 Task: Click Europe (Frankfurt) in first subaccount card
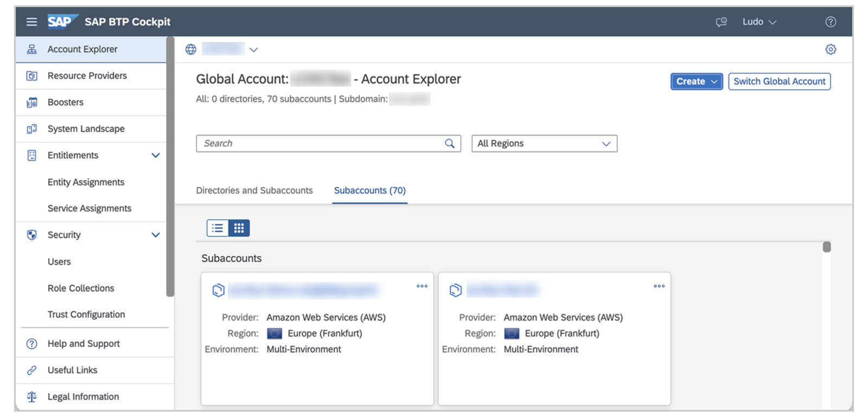(325, 333)
